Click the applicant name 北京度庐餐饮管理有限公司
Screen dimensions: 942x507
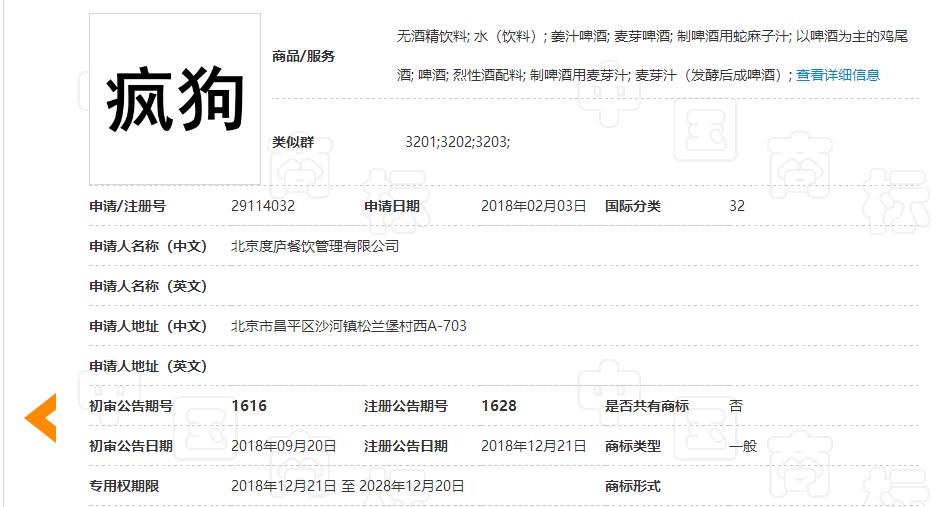315,246
